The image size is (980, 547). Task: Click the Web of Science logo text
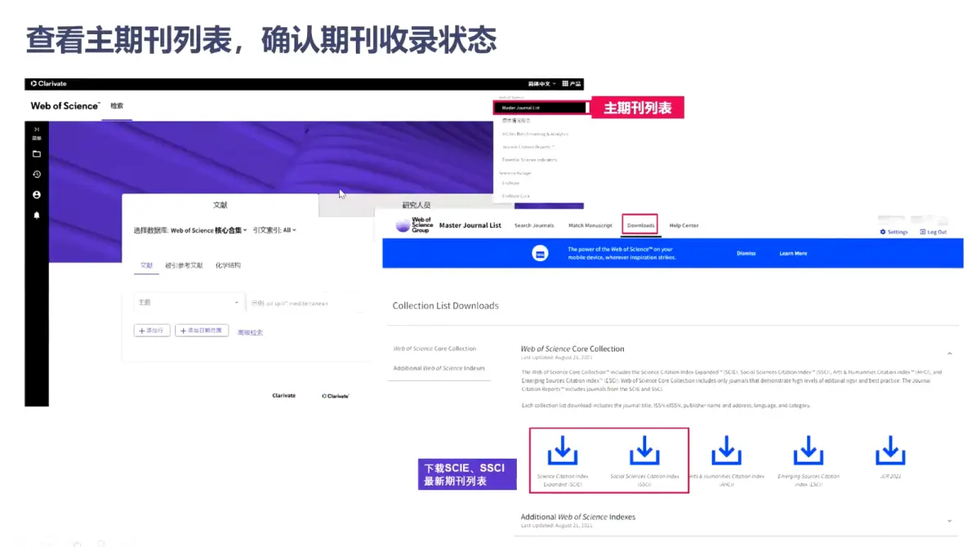(65, 106)
